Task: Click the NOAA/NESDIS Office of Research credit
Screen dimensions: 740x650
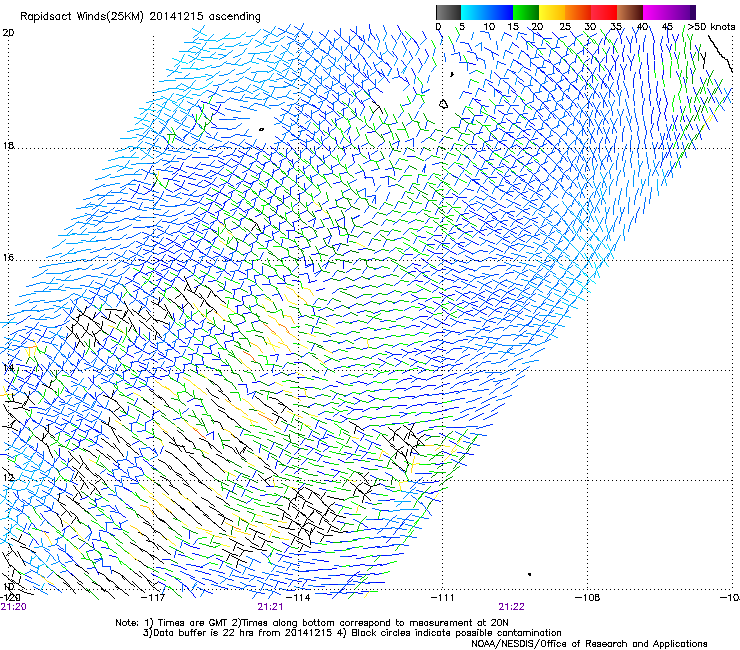Action: coord(589,644)
